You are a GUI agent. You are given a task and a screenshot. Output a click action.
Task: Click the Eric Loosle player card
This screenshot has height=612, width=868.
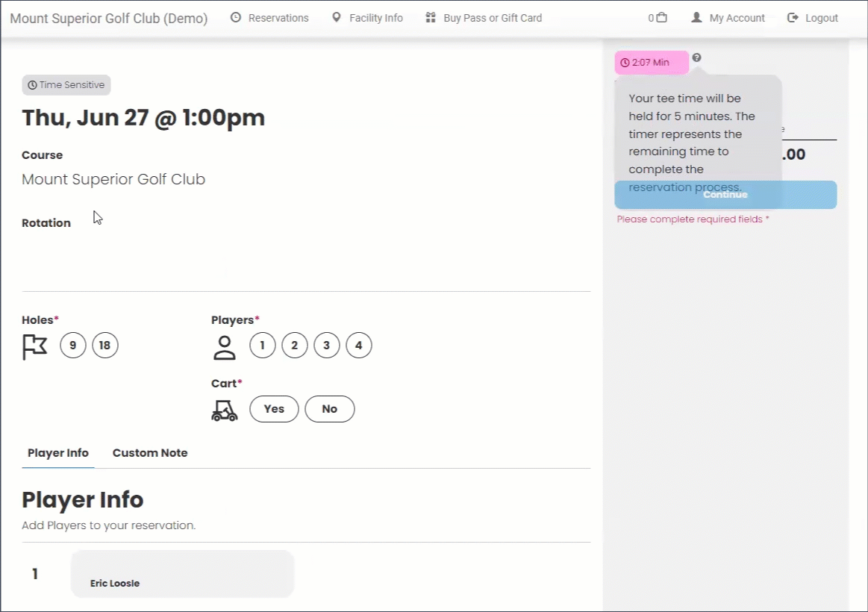183,574
